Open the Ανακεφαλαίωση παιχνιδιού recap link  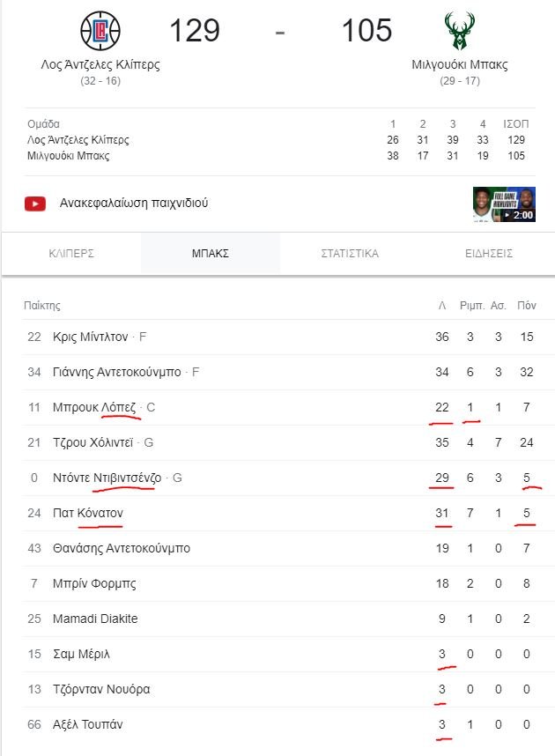(134, 203)
